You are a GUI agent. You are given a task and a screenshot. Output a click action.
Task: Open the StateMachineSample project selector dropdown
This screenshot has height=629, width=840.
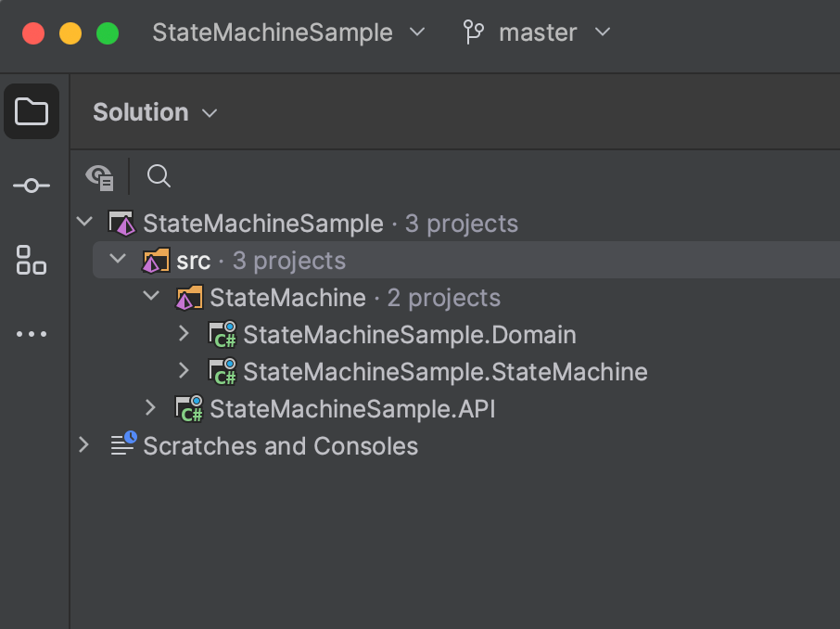[x=417, y=32]
